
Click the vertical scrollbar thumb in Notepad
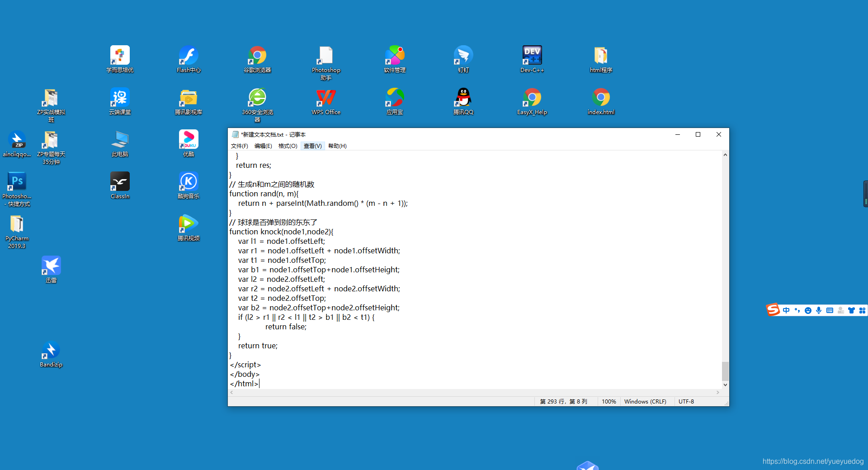coord(725,371)
